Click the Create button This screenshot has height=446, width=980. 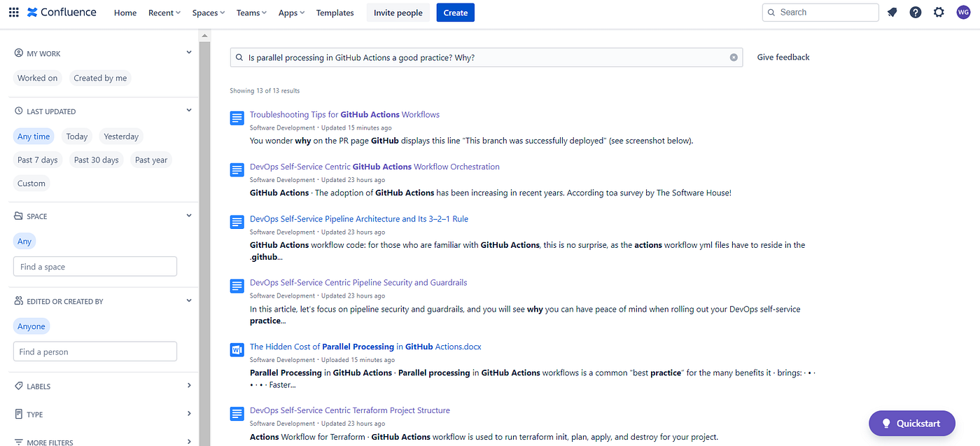tap(455, 12)
